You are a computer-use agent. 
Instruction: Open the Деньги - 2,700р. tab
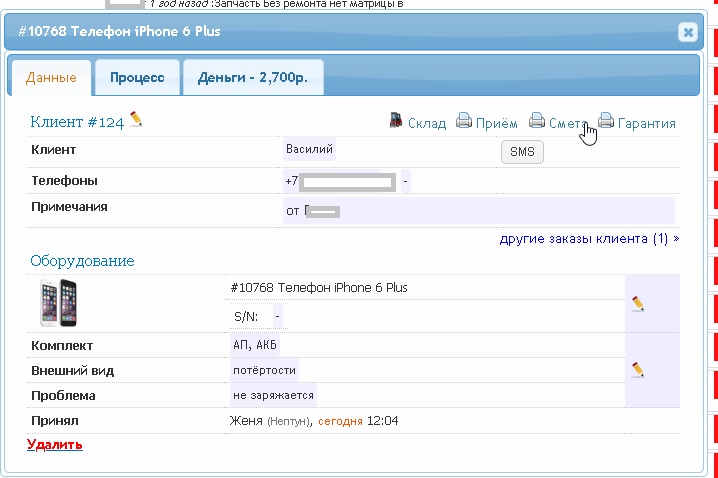click(x=253, y=77)
